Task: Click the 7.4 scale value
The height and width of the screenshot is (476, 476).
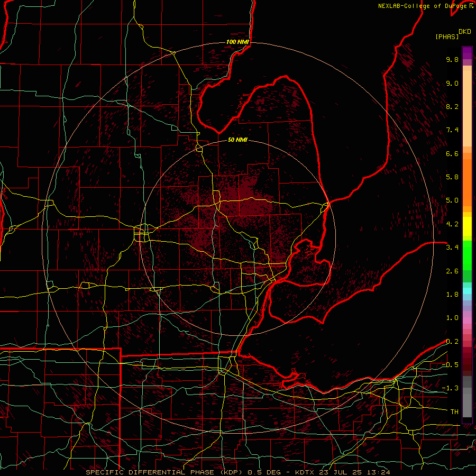Action: tap(452, 130)
